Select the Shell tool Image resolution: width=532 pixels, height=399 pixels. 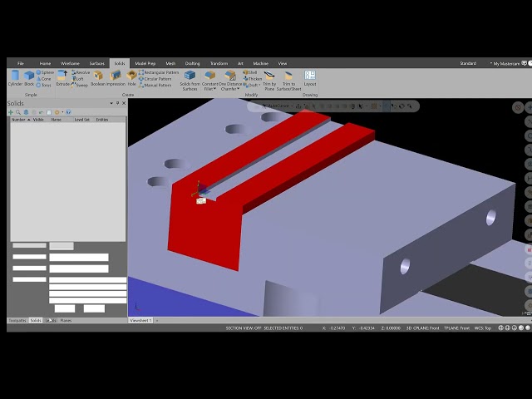coord(250,72)
